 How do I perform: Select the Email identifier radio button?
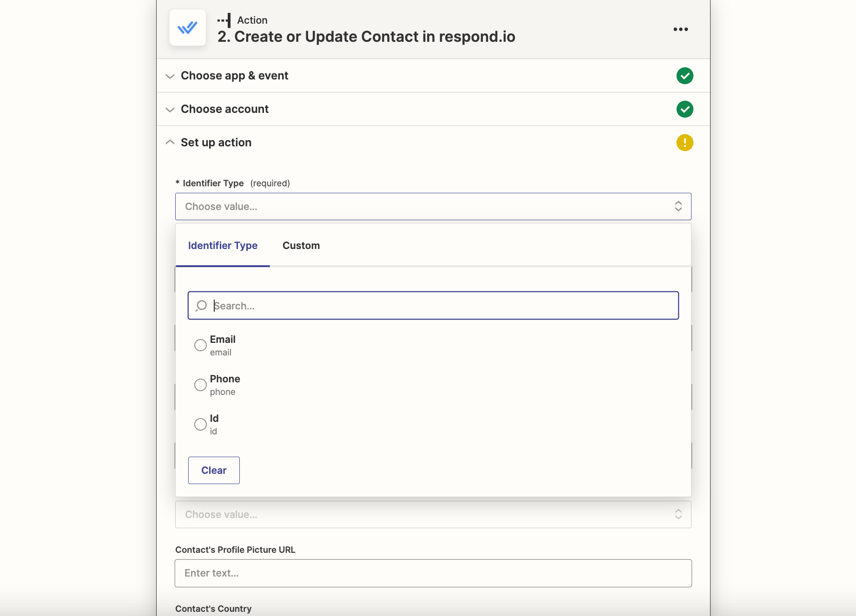click(x=200, y=345)
